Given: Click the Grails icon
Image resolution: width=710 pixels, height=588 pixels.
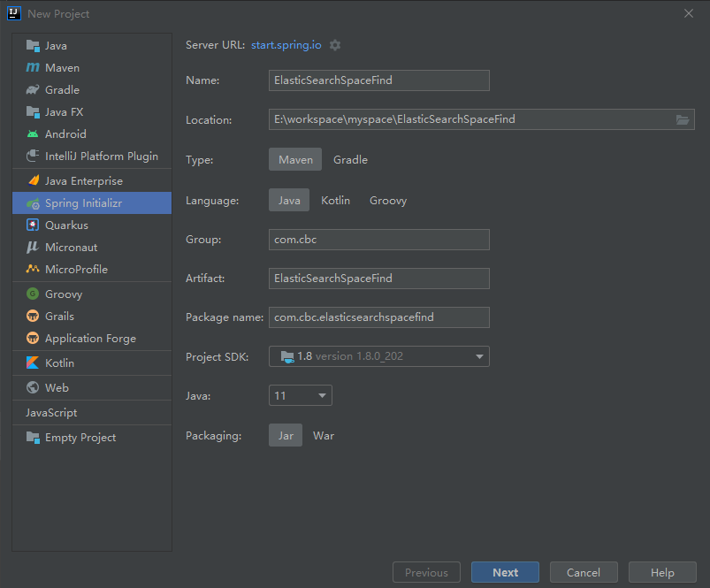Looking at the screenshot, I should click(33, 316).
